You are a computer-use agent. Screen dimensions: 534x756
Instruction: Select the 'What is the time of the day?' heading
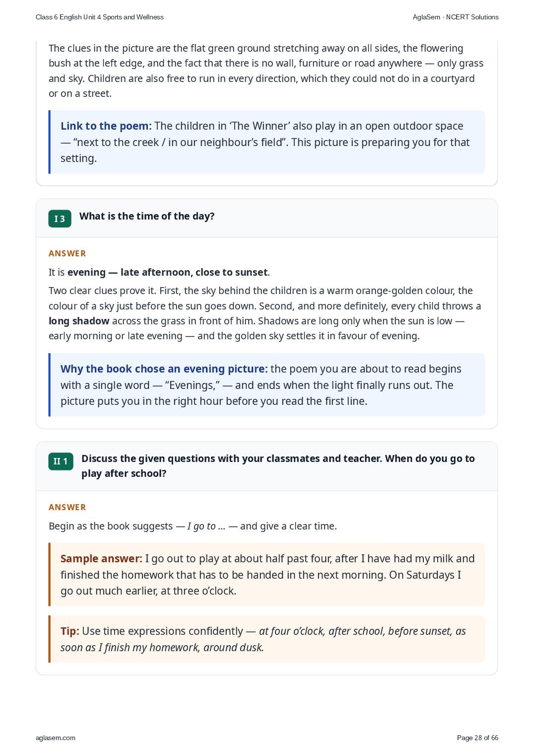point(147,216)
